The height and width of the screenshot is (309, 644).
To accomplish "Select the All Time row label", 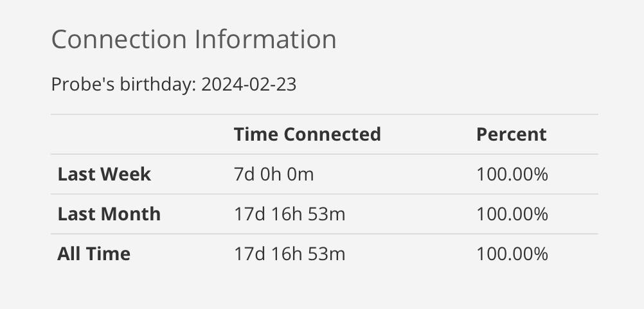I will [x=94, y=254].
